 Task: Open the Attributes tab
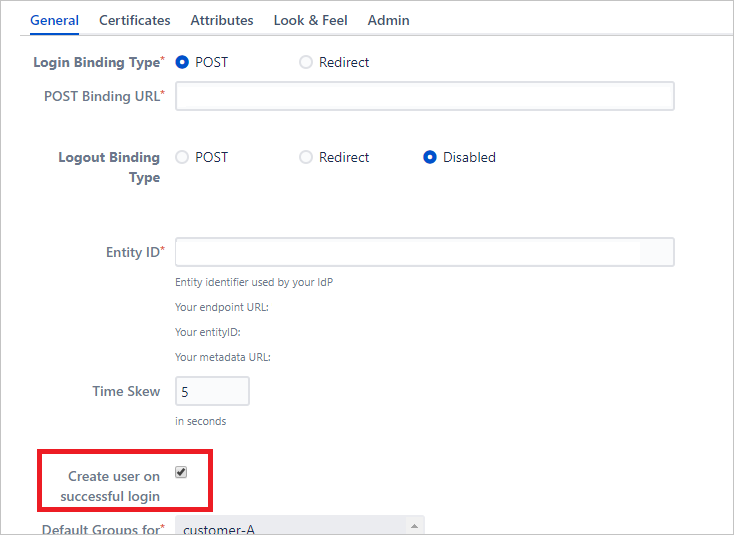tap(222, 21)
